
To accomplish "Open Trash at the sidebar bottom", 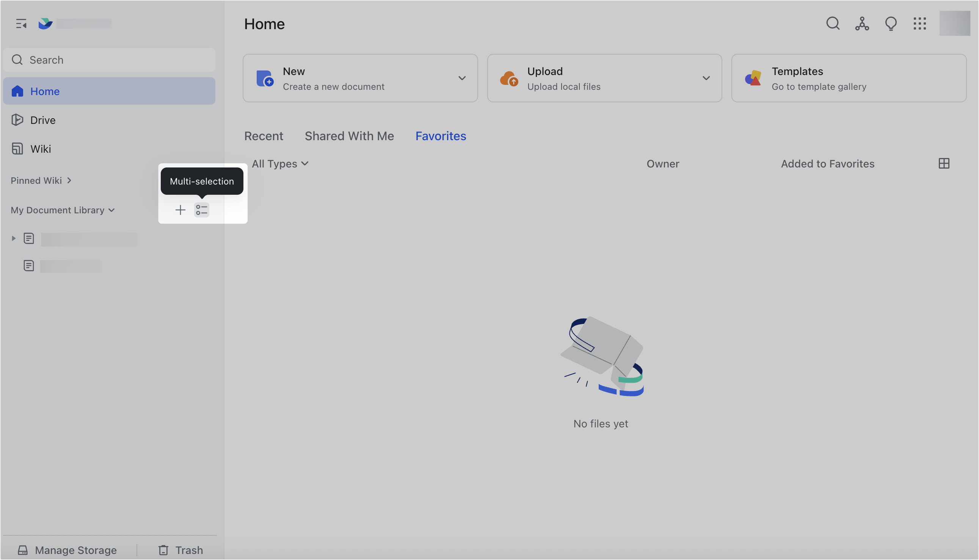I will [181, 550].
